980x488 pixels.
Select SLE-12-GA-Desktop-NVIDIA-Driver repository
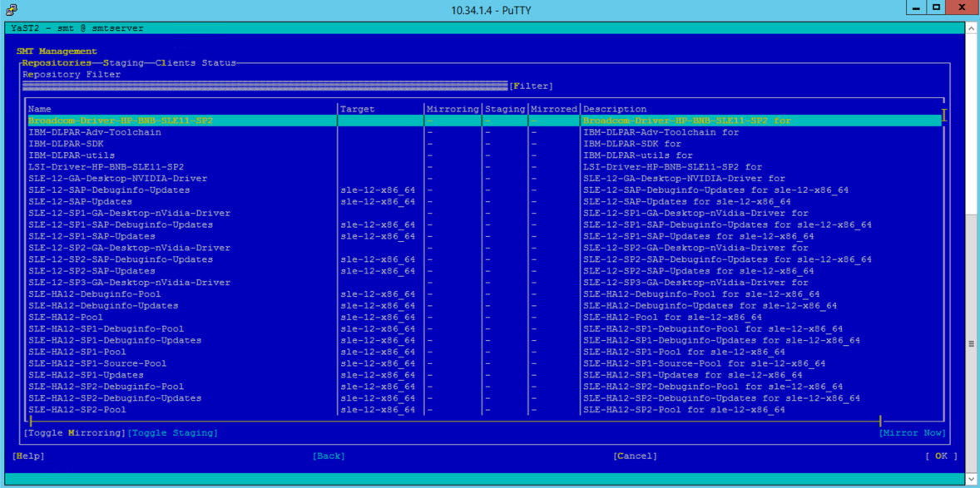pos(117,179)
